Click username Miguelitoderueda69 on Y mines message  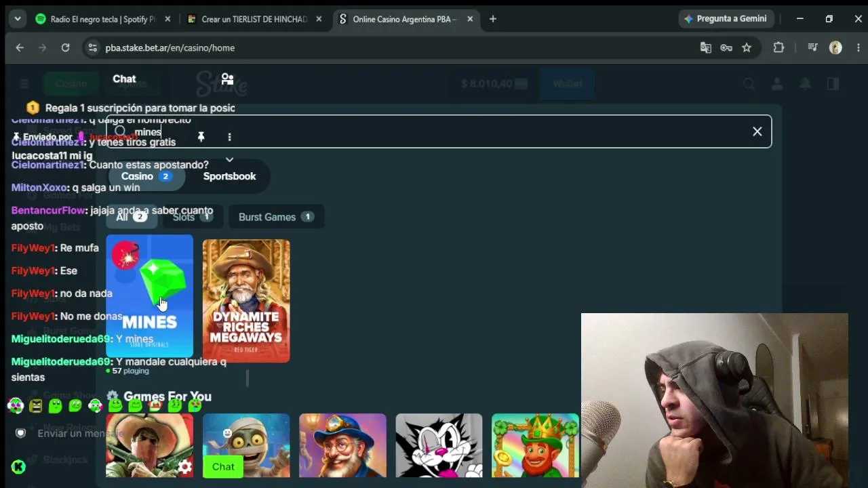[x=61, y=339]
